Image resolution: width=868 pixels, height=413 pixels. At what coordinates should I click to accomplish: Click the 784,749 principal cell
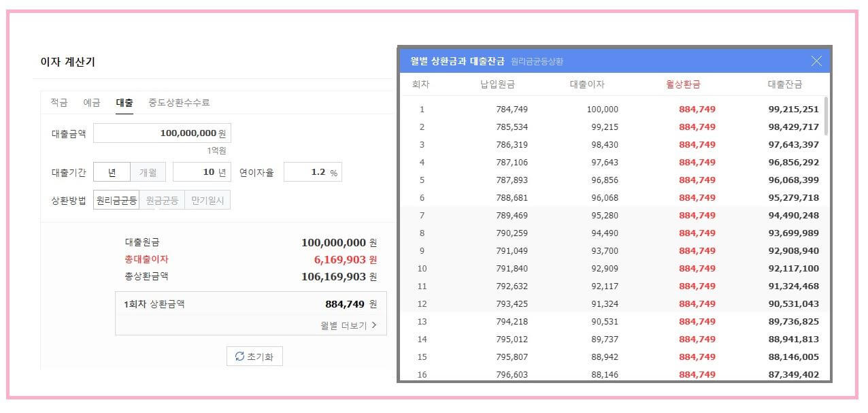pos(512,109)
